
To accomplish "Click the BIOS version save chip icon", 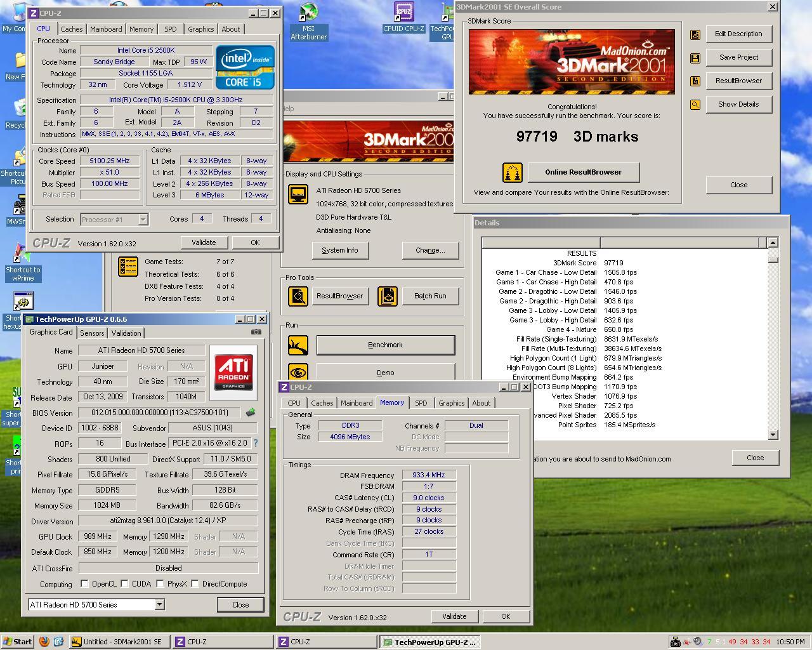I will pos(251,413).
